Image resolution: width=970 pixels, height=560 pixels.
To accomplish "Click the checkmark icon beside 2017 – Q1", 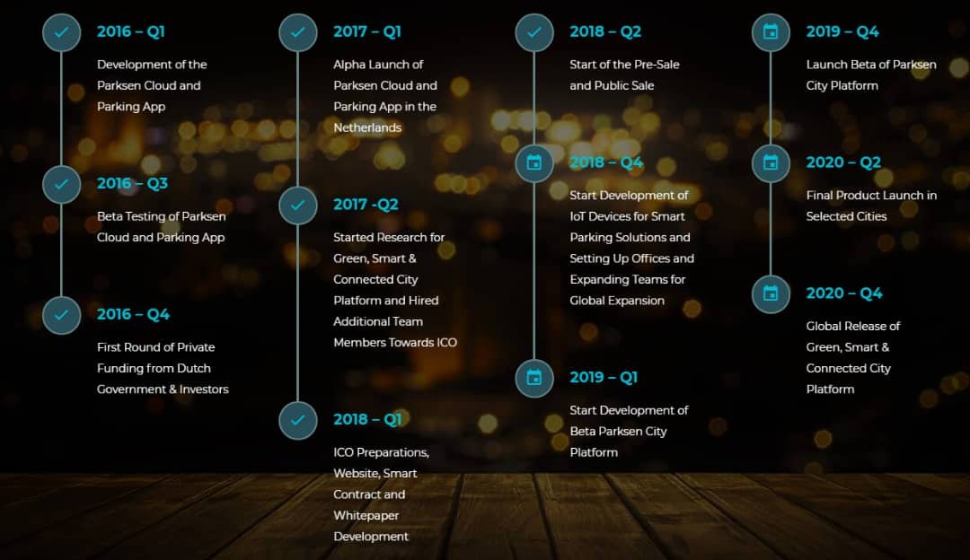I will 297,32.
